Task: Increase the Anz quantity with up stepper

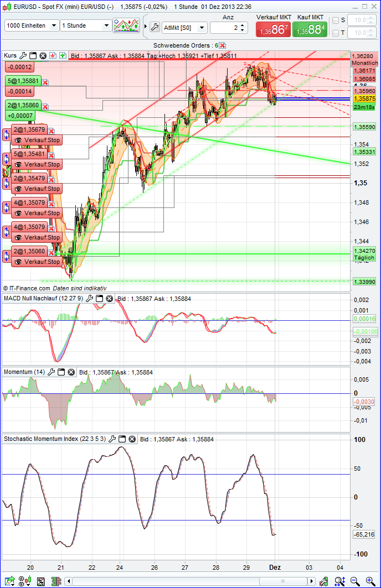Action: (x=243, y=25)
